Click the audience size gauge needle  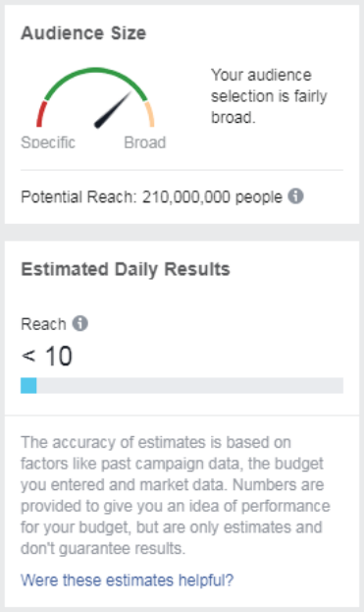point(113,109)
